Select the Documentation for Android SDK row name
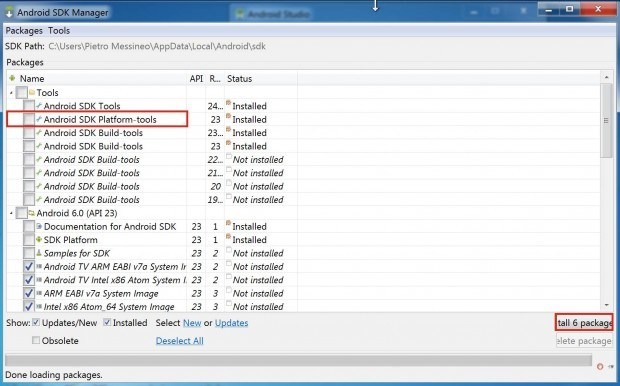The width and height of the screenshot is (620, 386). coord(110,227)
